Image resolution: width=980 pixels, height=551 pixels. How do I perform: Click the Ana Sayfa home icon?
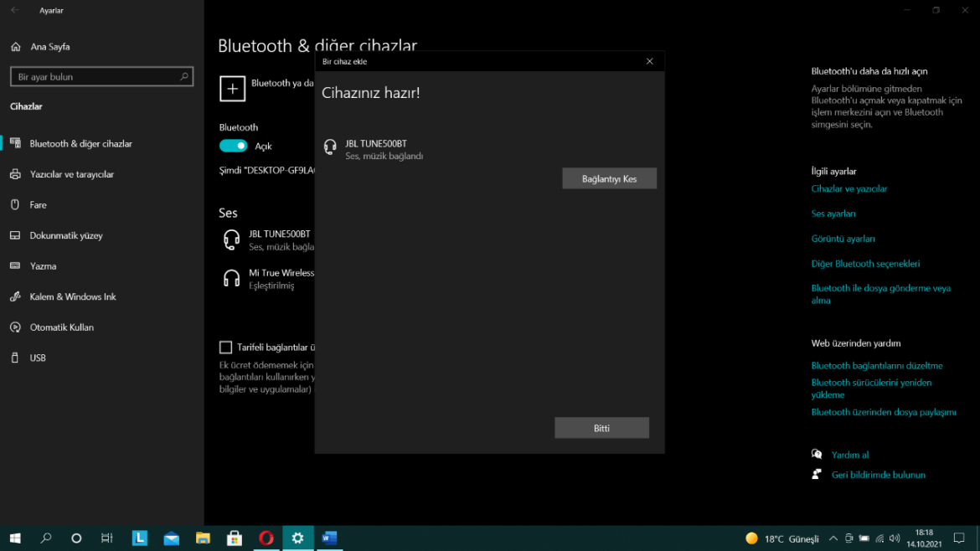17,46
